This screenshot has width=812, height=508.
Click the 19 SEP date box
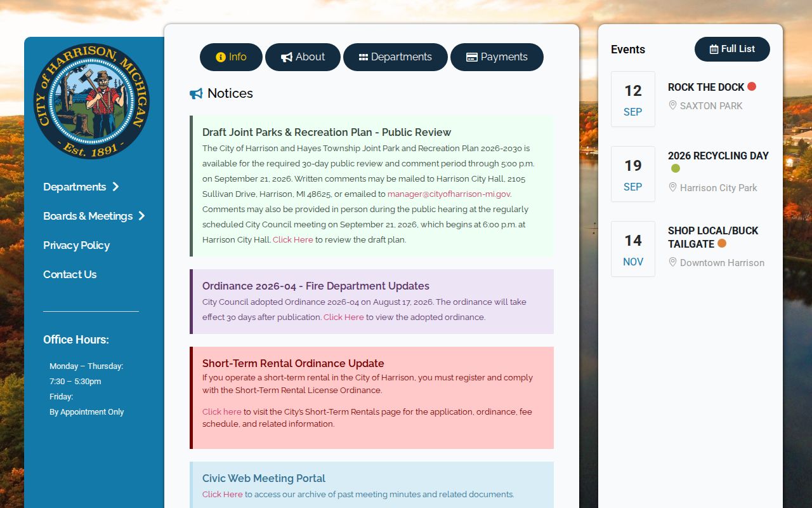[633, 174]
